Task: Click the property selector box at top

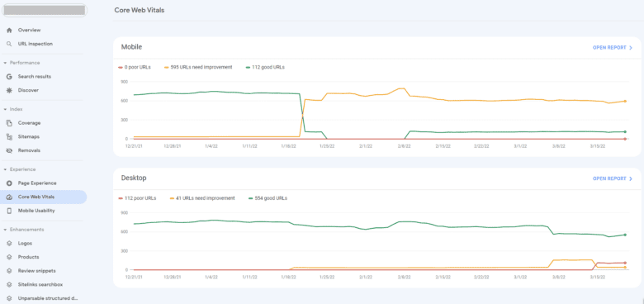Action: pyautogui.click(x=45, y=10)
